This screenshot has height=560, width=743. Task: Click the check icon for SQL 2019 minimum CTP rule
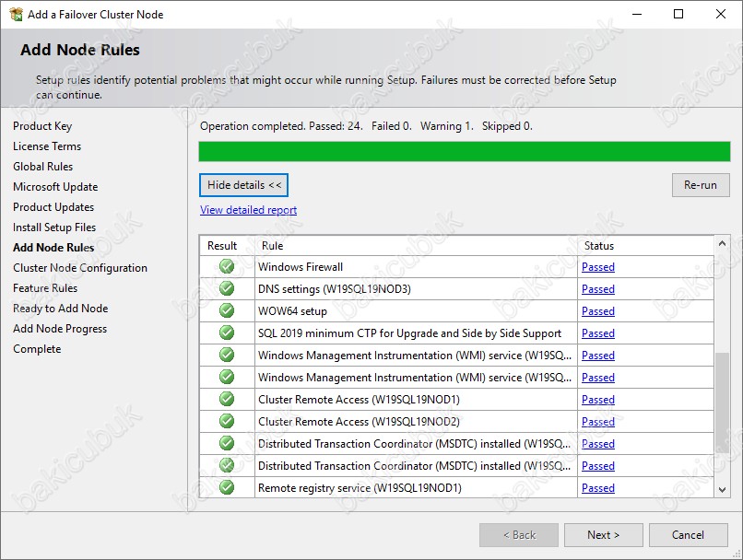coord(227,332)
